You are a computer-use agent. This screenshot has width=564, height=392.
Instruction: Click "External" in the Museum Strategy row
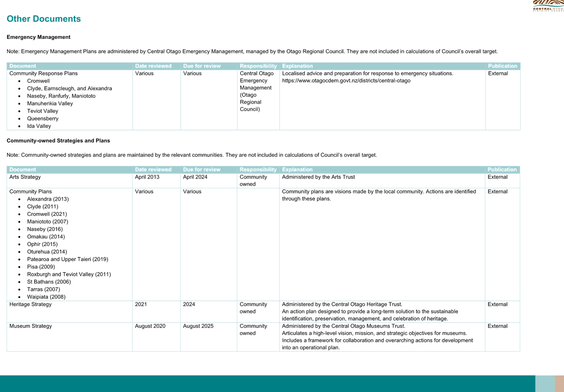497,326
